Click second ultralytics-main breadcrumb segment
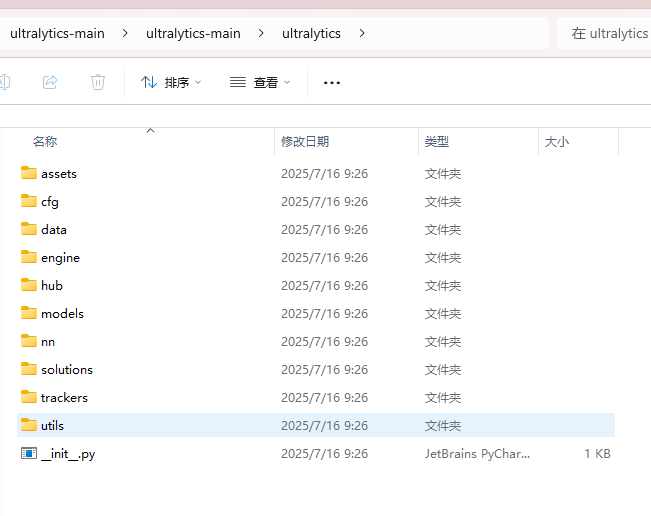The width and height of the screenshot is (651, 516). [193, 33]
